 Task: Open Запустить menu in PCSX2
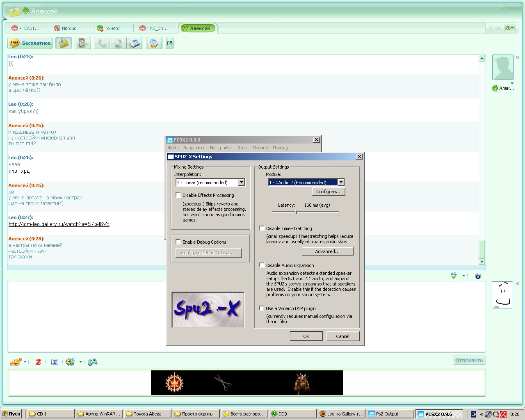tap(194, 148)
